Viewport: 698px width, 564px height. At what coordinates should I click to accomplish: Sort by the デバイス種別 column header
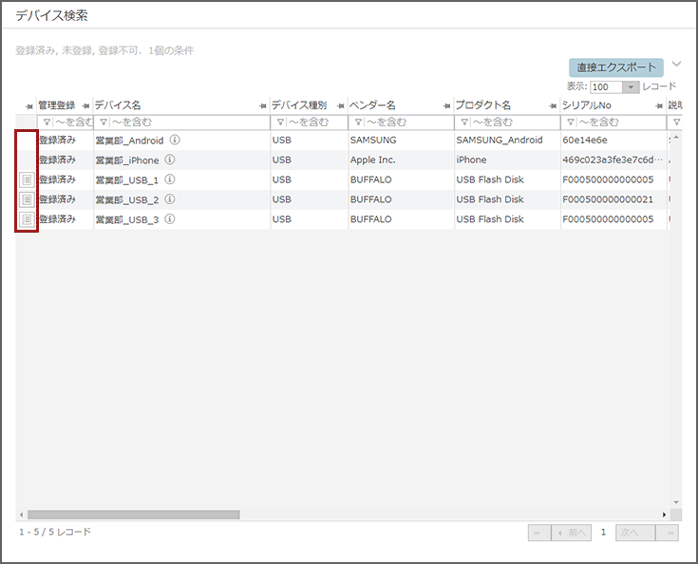click(x=300, y=105)
